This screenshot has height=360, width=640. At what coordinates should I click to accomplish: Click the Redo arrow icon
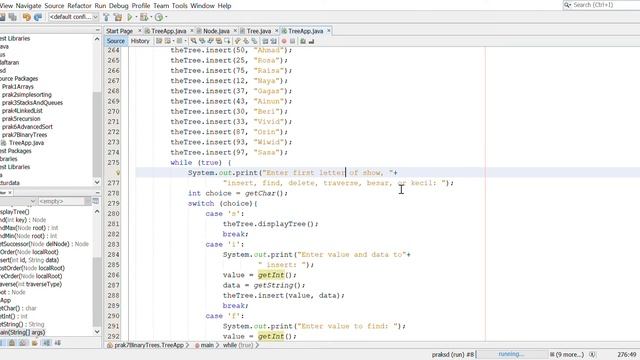pyautogui.click(x=38, y=17)
